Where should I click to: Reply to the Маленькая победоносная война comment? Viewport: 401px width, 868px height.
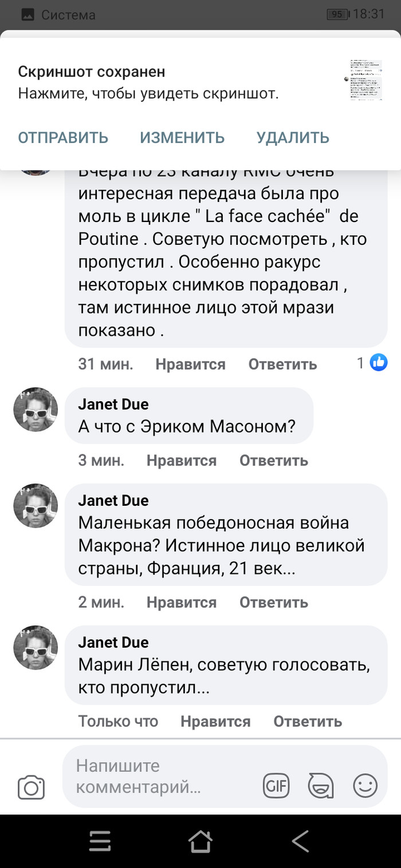coord(273,602)
